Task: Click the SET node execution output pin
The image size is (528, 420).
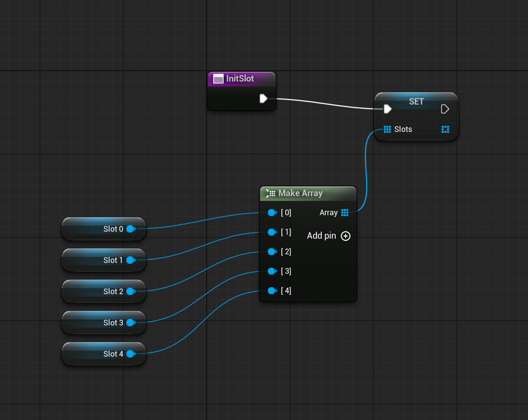Action: 445,109
